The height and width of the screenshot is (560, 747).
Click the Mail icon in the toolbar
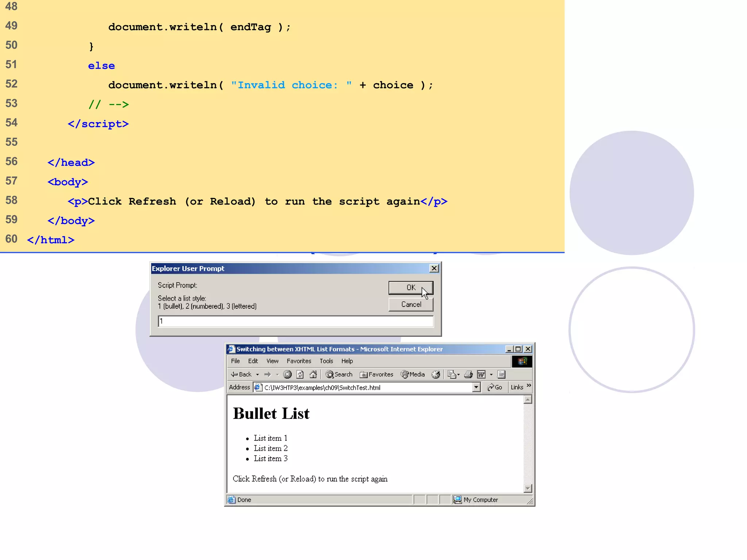452,374
